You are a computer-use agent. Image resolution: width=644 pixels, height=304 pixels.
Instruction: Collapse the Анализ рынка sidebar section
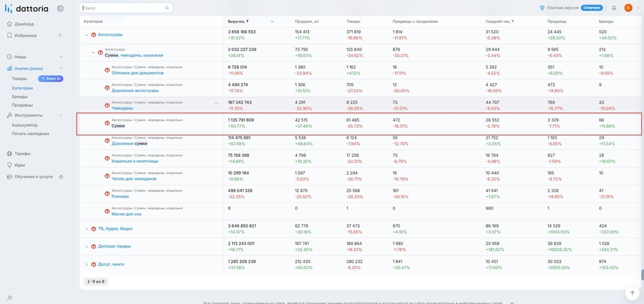click(61, 68)
